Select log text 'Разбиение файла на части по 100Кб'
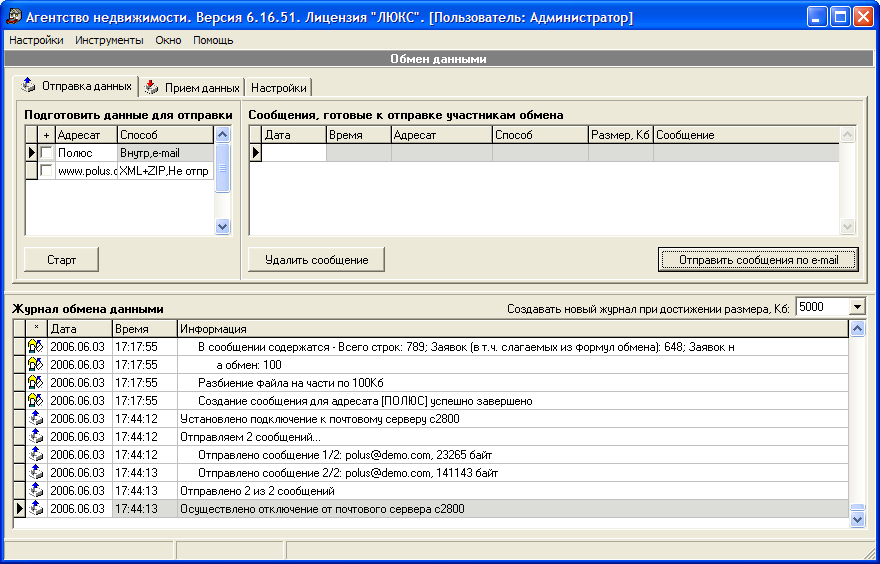Viewport: 880px width, 564px height. pos(291,383)
